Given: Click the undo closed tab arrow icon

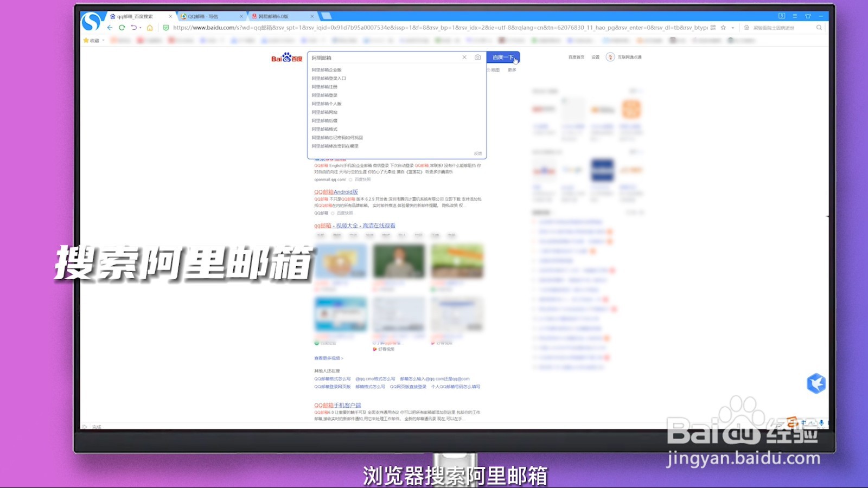Looking at the screenshot, I should (133, 28).
